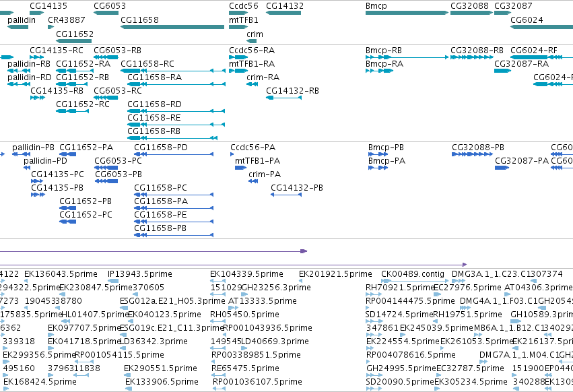Select protein CG14132-PB

coord(286,195)
